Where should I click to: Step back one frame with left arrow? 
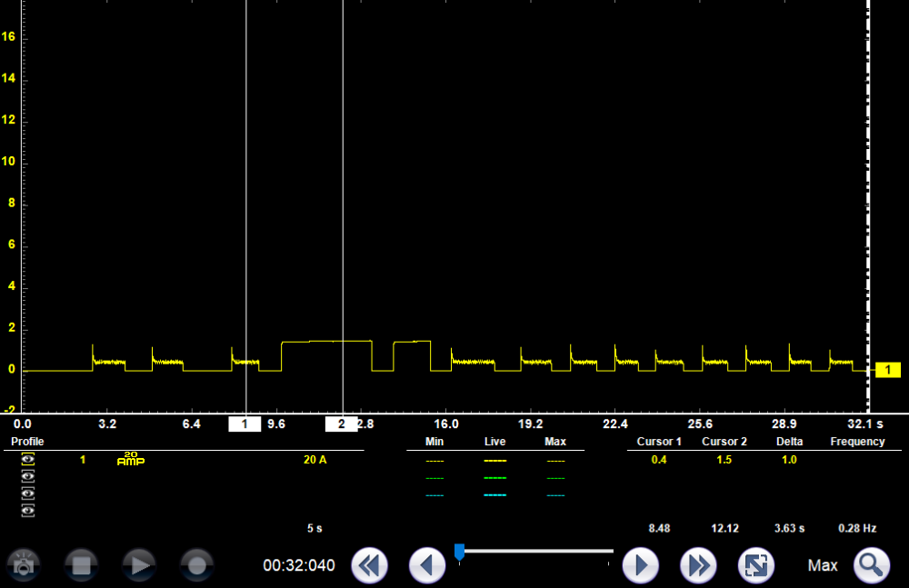click(426, 565)
